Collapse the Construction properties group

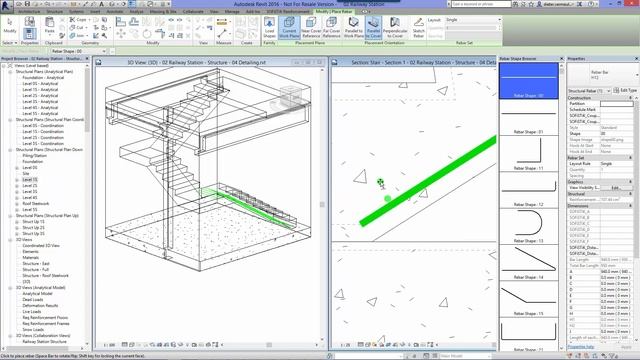631,98
